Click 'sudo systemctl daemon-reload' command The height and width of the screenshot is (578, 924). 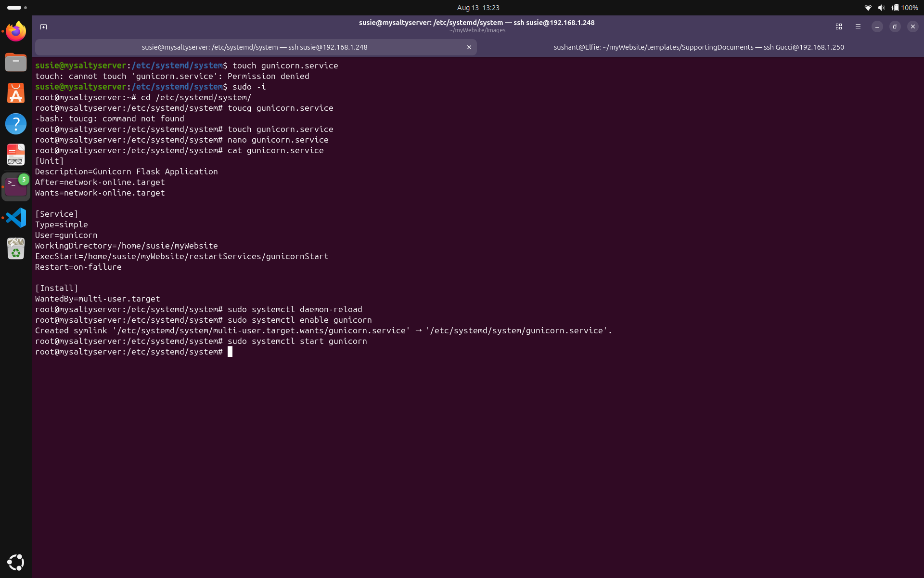(295, 309)
